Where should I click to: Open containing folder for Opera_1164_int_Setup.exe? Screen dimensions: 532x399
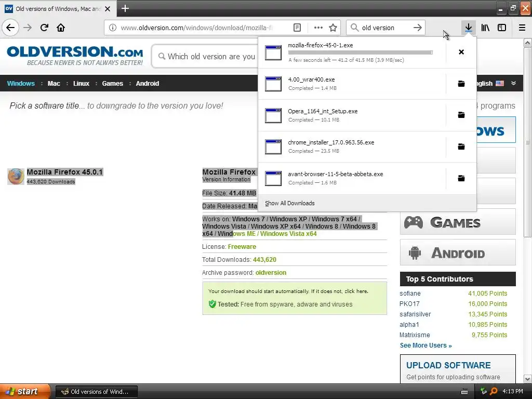tap(461, 115)
